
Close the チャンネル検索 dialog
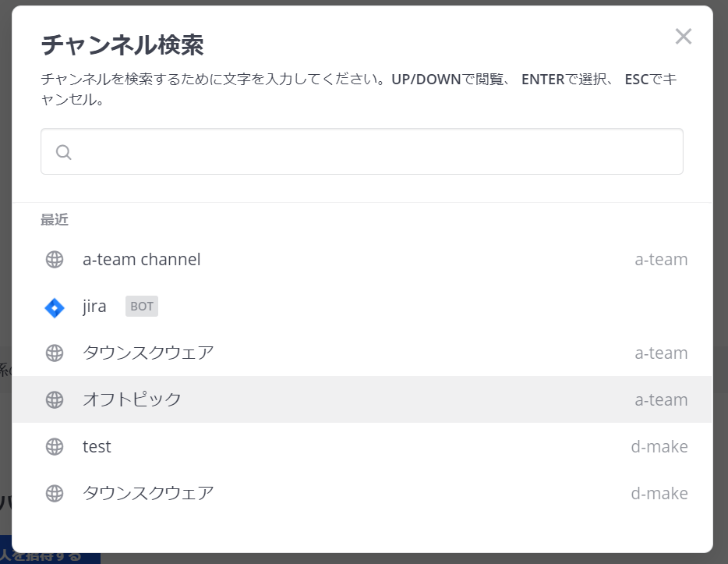(684, 36)
